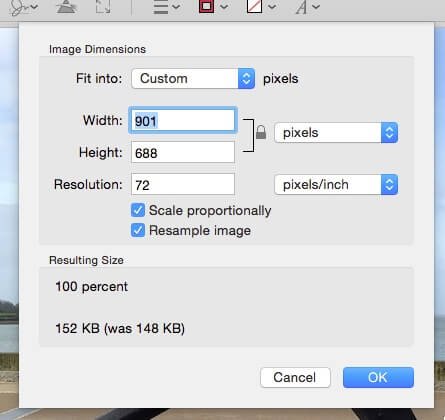445x420 pixels.
Task: Click the chevron beside Sign tool
Action: pyautogui.click(x=34, y=7)
